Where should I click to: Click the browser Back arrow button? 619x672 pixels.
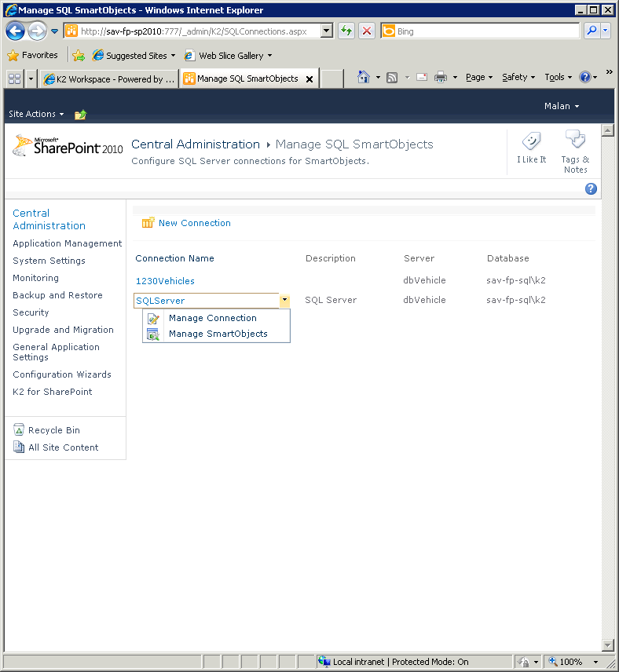pyautogui.click(x=15, y=31)
